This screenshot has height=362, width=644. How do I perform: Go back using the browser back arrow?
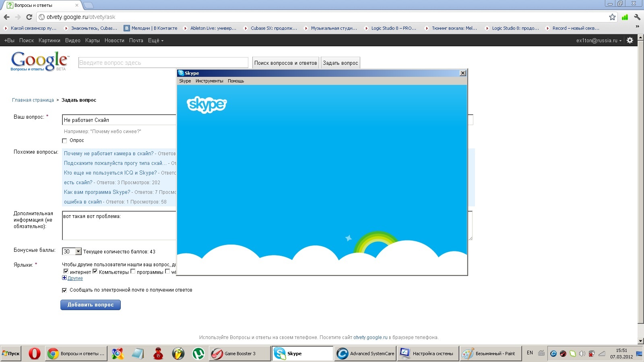click(x=6, y=17)
